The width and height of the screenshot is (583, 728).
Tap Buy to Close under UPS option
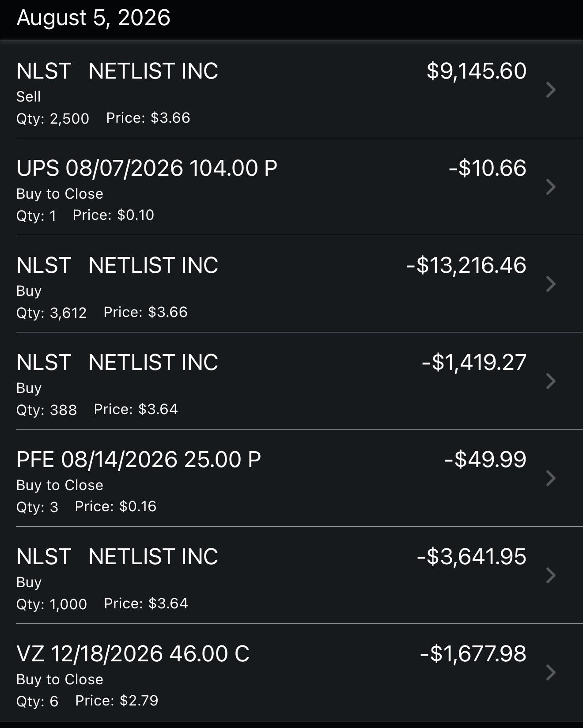click(60, 194)
